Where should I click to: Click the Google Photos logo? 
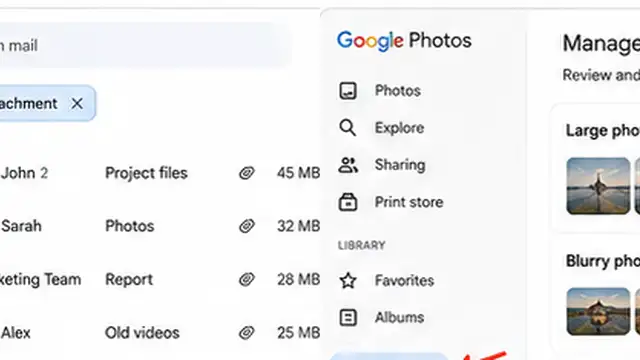coord(404,41)
